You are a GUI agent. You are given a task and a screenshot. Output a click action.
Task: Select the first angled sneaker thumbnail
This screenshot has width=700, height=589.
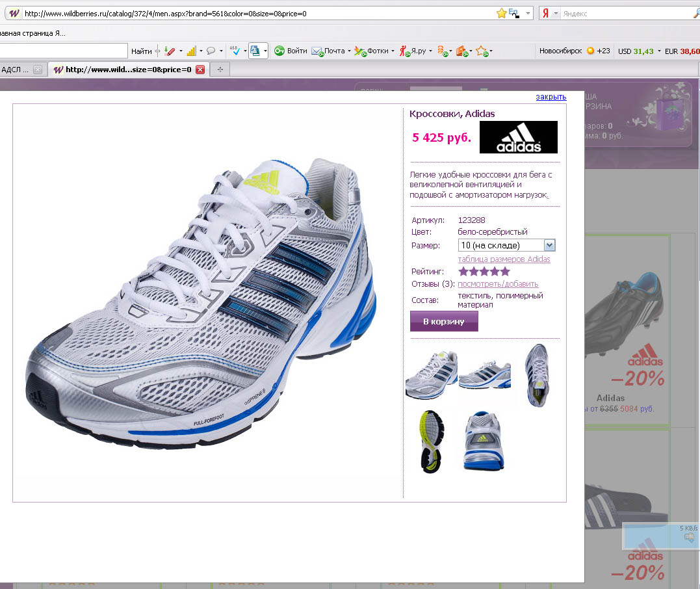[x=432, y=374]
